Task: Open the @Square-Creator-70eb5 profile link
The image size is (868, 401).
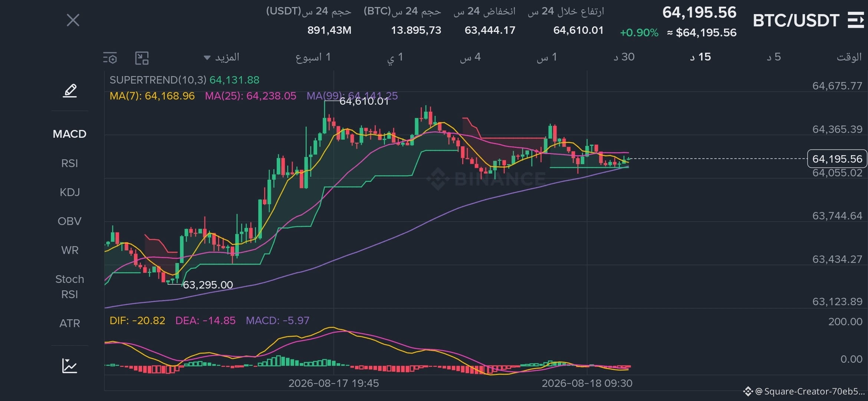Action: pos(810,391)
